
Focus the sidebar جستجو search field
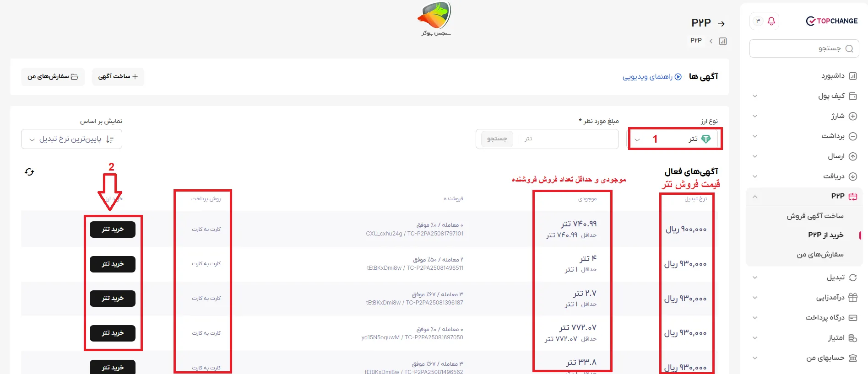click(x=804, y=48)
